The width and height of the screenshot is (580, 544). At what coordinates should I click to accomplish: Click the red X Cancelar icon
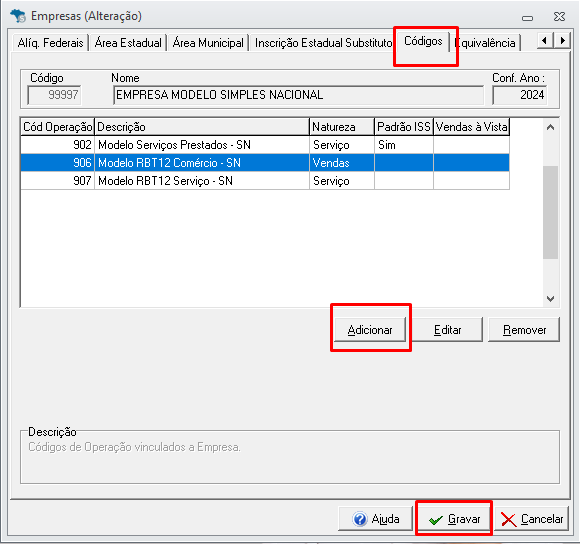pos(509,519)
